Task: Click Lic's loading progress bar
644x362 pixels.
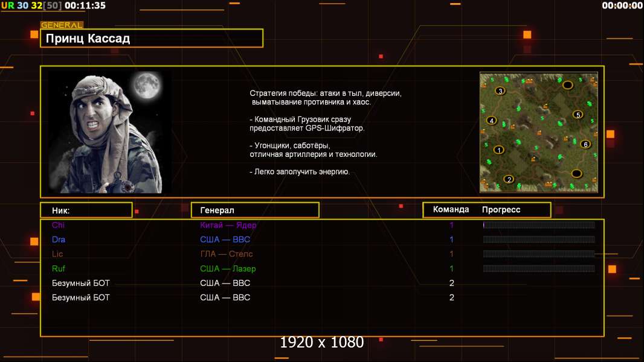Action: click(539, 254)
